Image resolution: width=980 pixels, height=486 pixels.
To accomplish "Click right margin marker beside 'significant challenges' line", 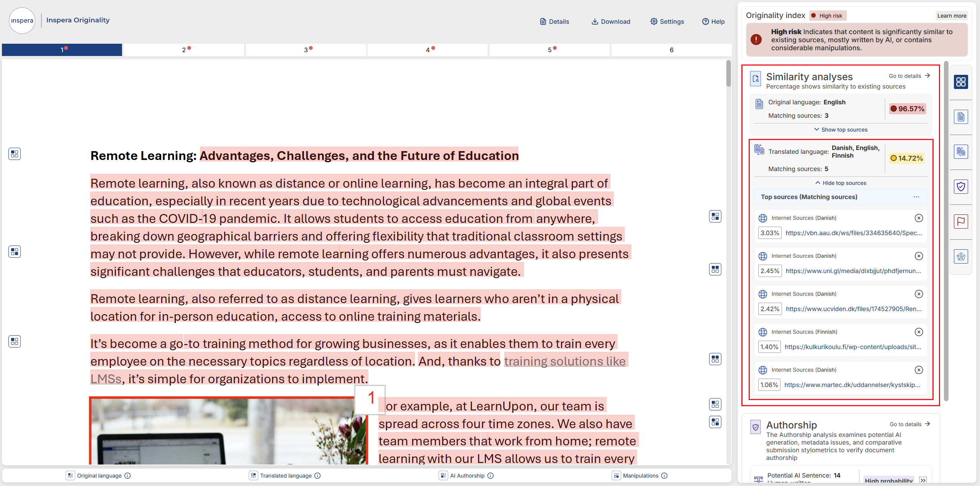I will coord(715,269).
